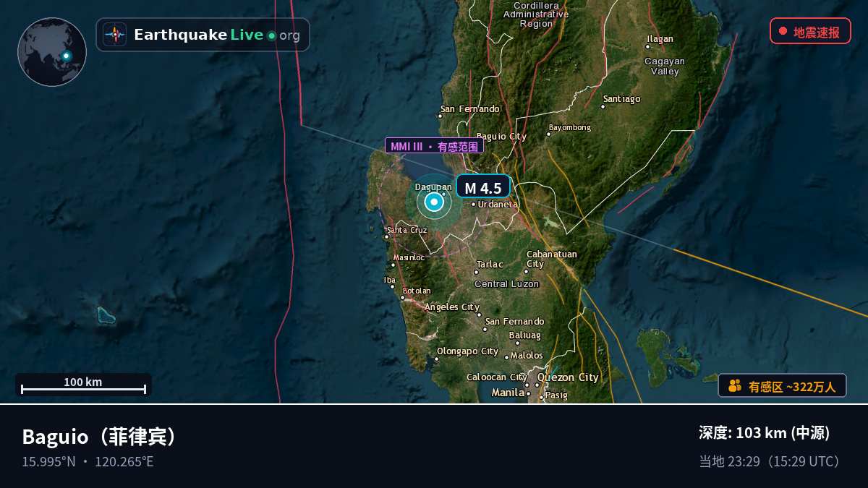Viewport: 868px width, 488px height.
Task: Select the Dagupan city label
Action: tap(433, 187)
